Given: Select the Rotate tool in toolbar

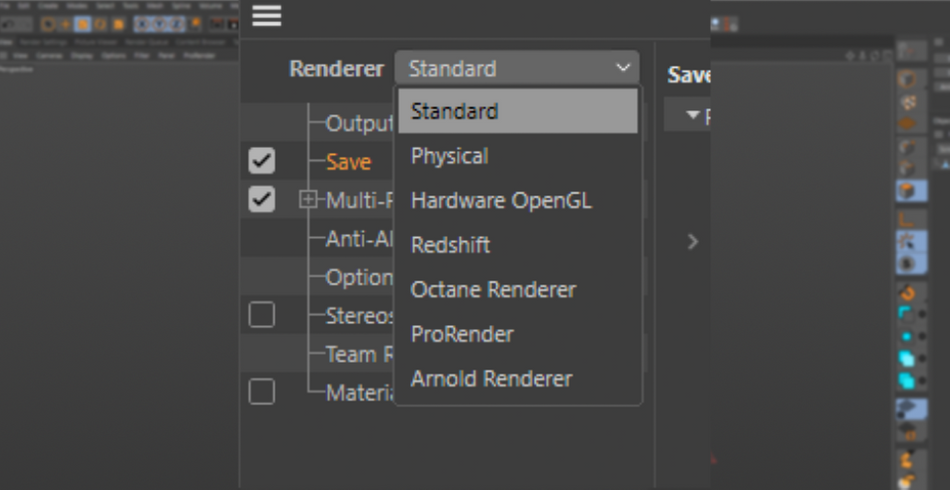Looking at the screenshot, I should 101,23.
